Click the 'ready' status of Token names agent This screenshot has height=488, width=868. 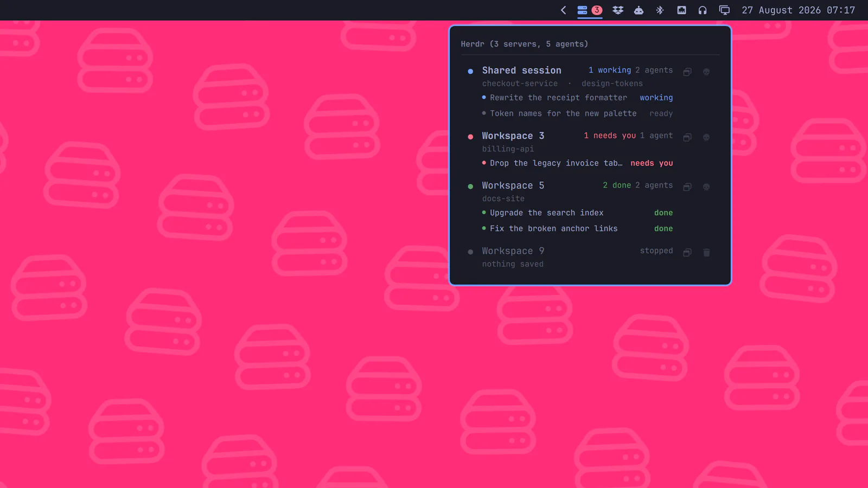[x=661, y=114]
